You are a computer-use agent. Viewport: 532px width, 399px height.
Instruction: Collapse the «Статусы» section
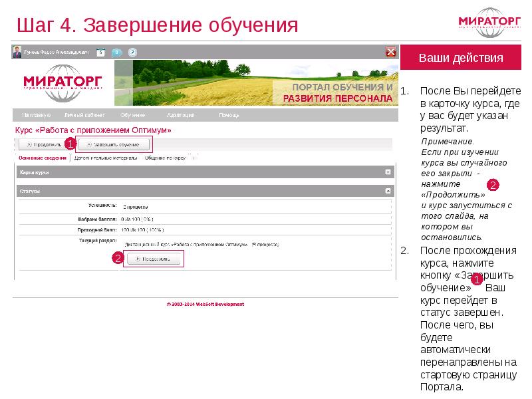pos(388,191)
